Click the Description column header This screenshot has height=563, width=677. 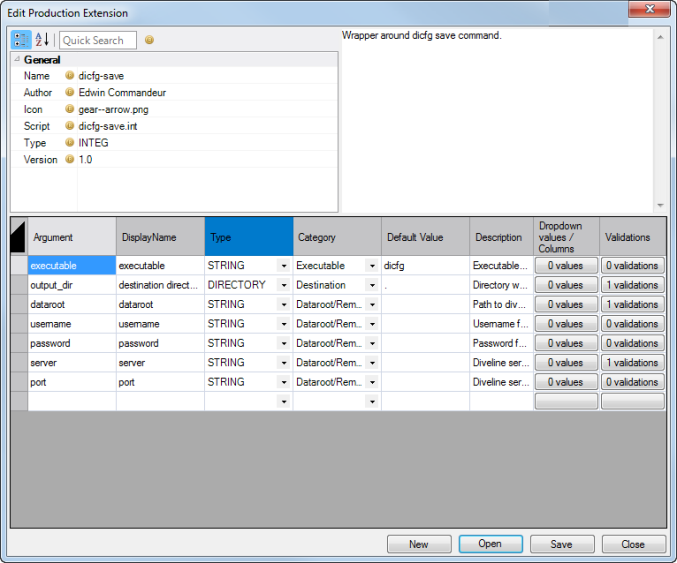pos(502,237)
